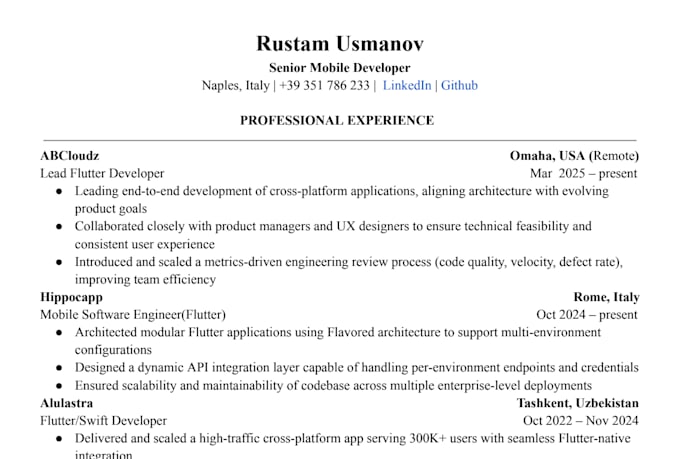The height and width of the screenshot is (459, 680).
Task: Click the 'Flutter/Swift Developer' job title
Action: click(104, 421)
